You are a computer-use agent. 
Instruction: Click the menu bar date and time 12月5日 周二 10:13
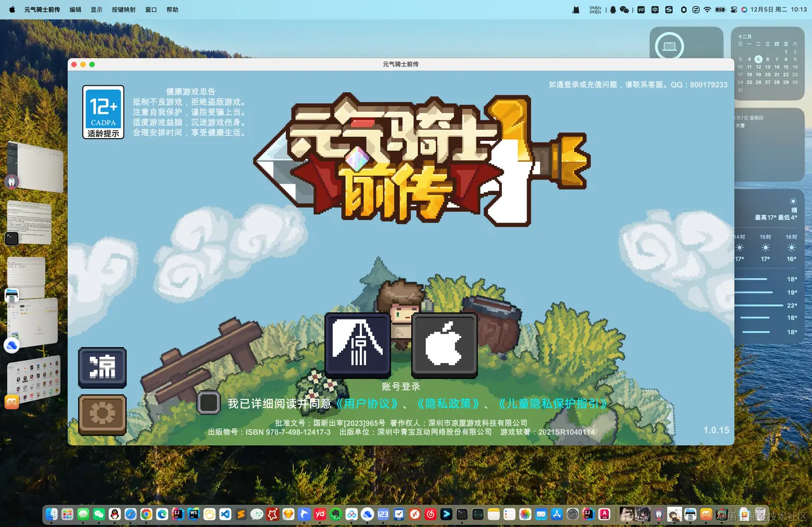point(779,10)
